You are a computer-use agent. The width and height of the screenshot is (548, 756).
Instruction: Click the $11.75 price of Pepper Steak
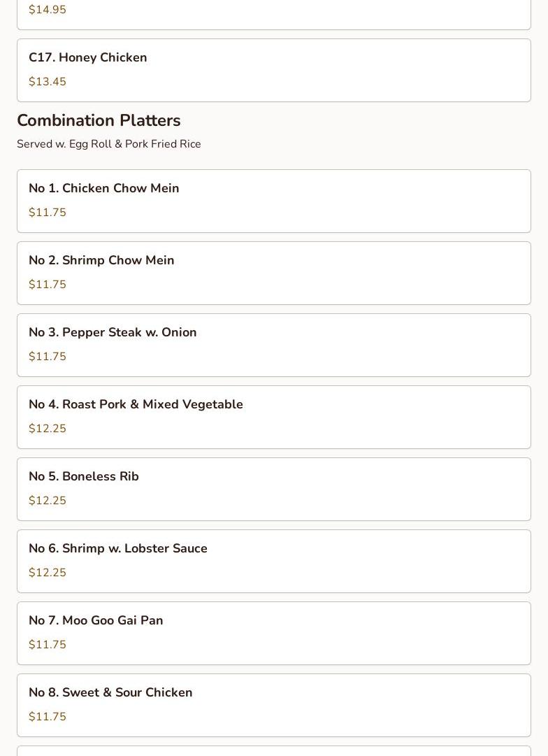point(48,356)
